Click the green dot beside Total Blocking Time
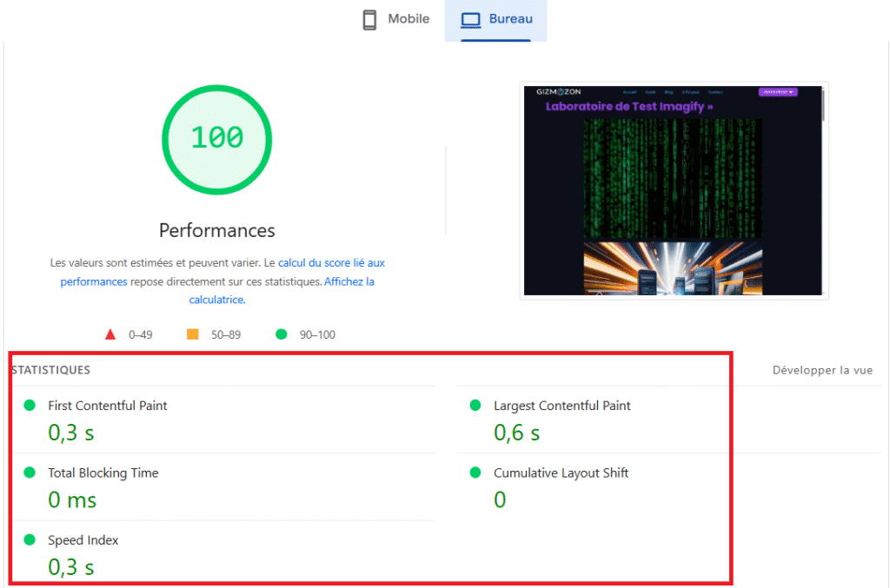The width and height of the screenshot is (890, 588). 30,472
